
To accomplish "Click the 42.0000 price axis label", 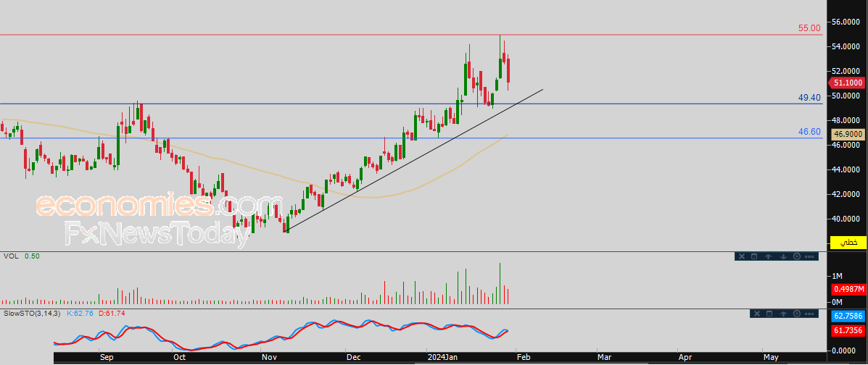I will pyautogui.click(x=847, y=195).
